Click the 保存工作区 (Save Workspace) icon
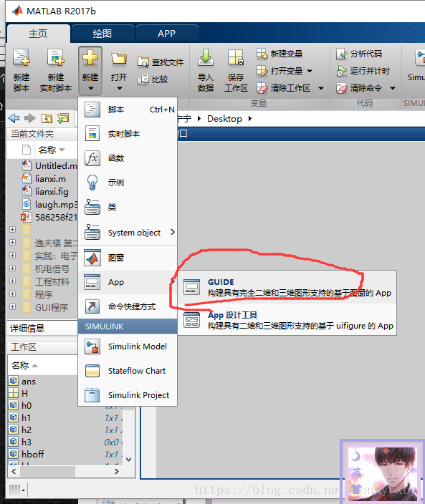The height and width of the screenshot is (504, 425). click(x=236, y=57)
